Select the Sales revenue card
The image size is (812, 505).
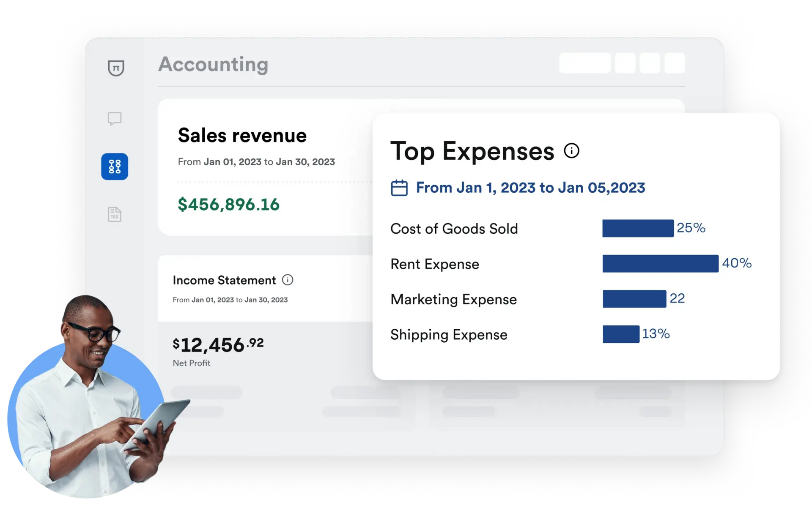[242, 135]
